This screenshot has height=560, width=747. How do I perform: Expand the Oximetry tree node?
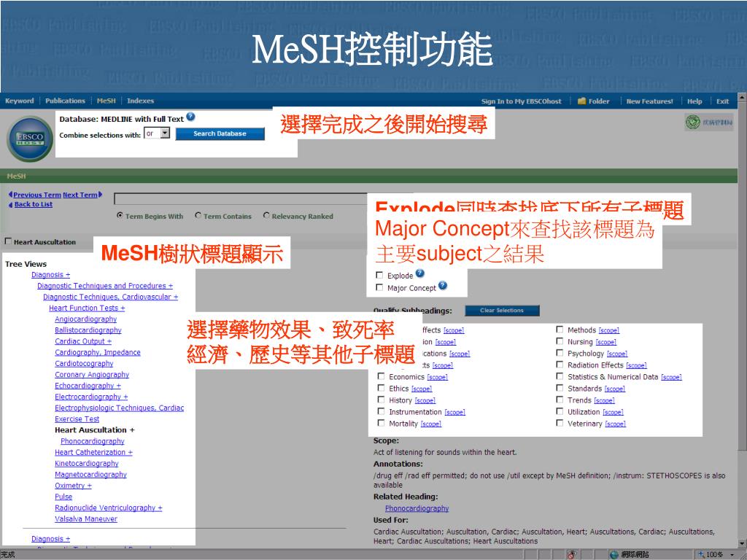(x=73, y=486)
